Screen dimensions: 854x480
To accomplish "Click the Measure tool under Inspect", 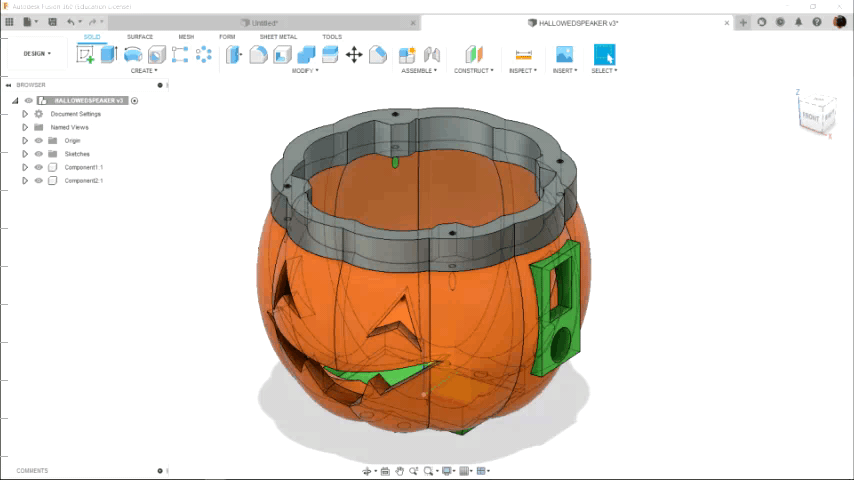I will pos(522,55).
